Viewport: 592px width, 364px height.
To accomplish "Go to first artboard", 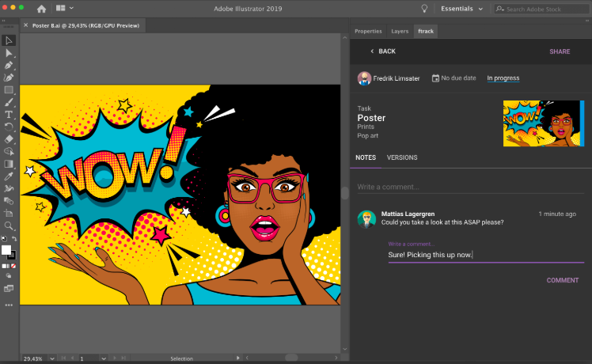I will pyautogui.click(x=63, y=358).
